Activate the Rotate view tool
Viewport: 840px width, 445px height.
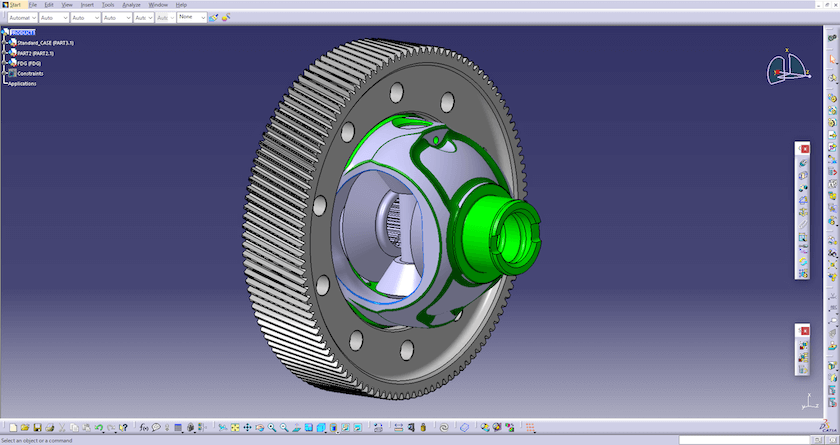(x=259, y=427)
